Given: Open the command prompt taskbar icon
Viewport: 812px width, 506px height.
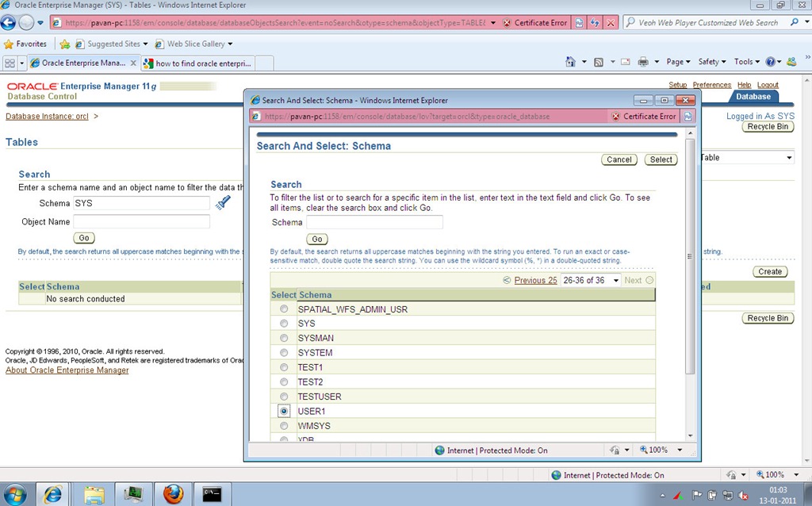Looking at the screenshot, I should point(212,494).
